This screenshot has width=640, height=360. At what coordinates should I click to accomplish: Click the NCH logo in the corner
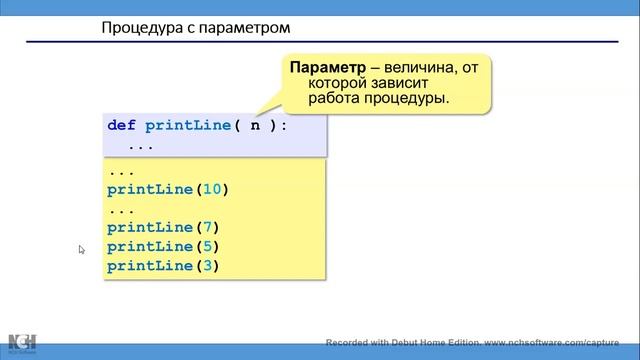[x=22, y=344]
